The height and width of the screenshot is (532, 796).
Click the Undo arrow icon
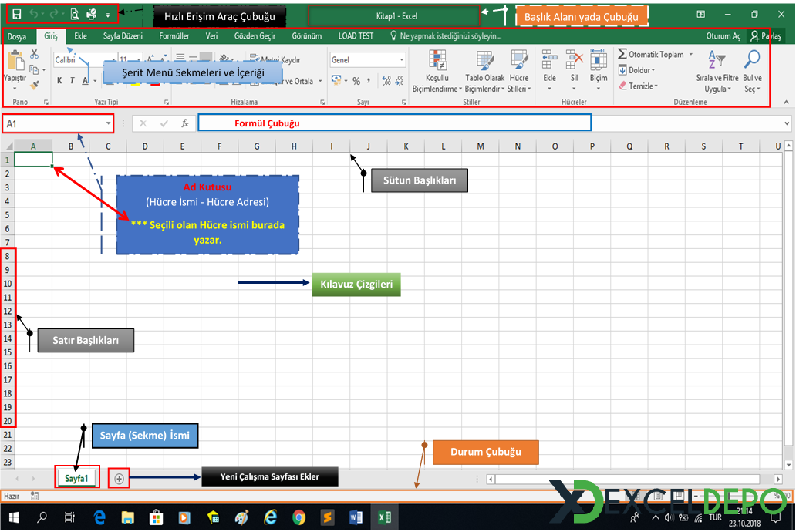34,14
